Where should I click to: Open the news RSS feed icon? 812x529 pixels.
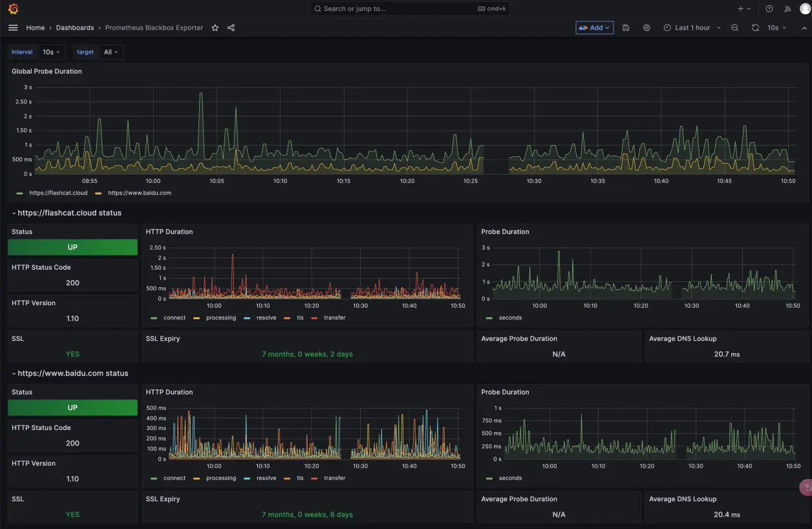click(x=787, y=9)
